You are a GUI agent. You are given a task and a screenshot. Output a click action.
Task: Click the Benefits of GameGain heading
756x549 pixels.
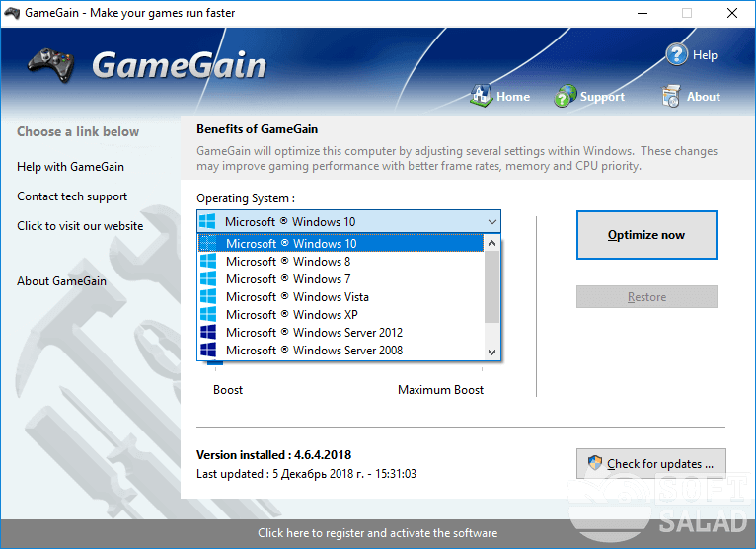coord(257,129)
